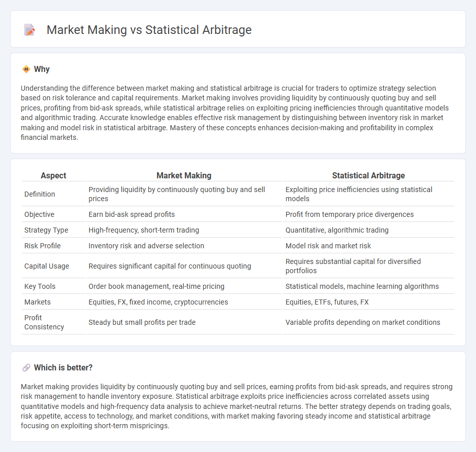Select the Markets row label
The width and height of the screenshot is (476, 452).
pos(37,302)
